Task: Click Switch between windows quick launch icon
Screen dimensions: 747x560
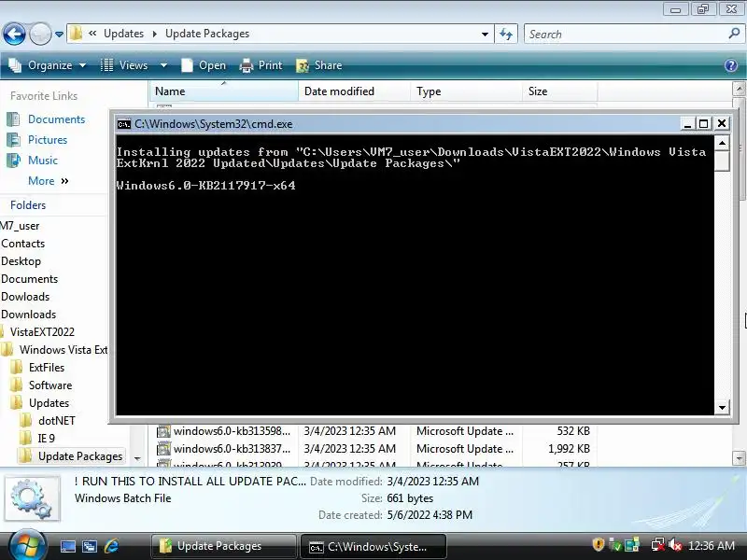Action: point(90,546)
